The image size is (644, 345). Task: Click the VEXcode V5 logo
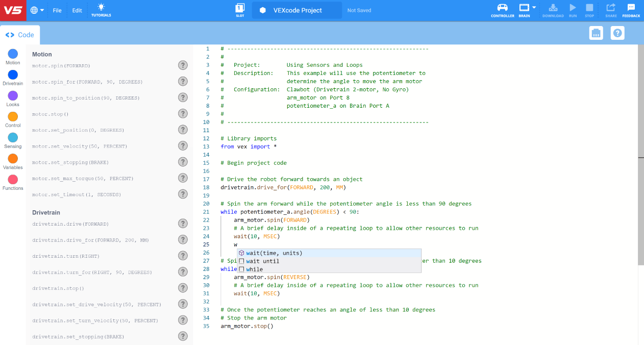coord(13,10)
